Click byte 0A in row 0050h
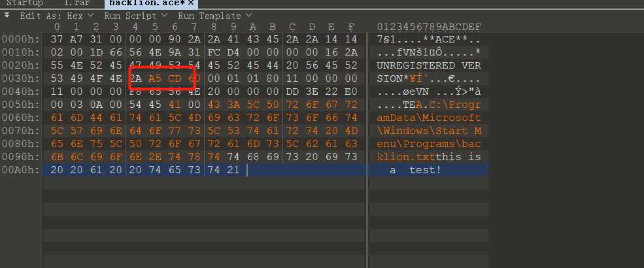Image resolution: width=644 pixels, height=268 pixels. [x=96, y=105]
